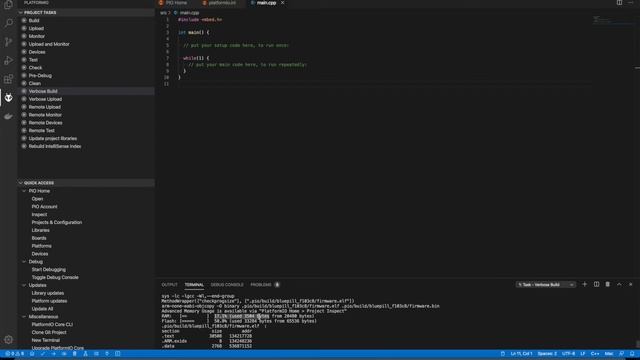The image size is (640, 360).
Task: Open the Docker view in activity bar
Action: (8, 116)
